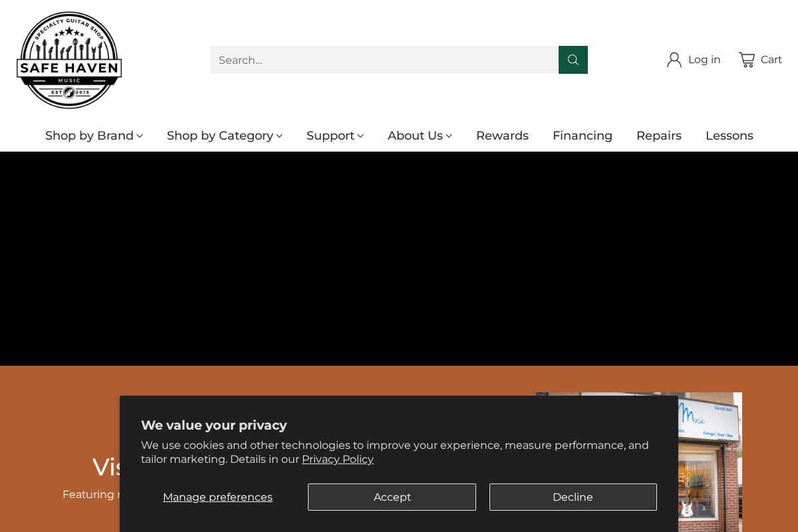
Task: Click the Log in text link
Action: (704, 60)
